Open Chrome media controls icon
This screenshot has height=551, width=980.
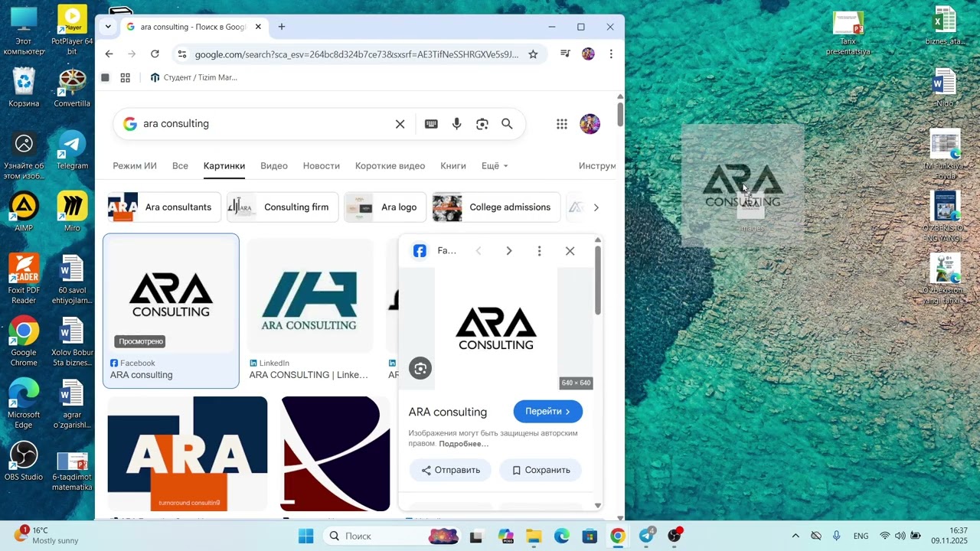(565, 54)
